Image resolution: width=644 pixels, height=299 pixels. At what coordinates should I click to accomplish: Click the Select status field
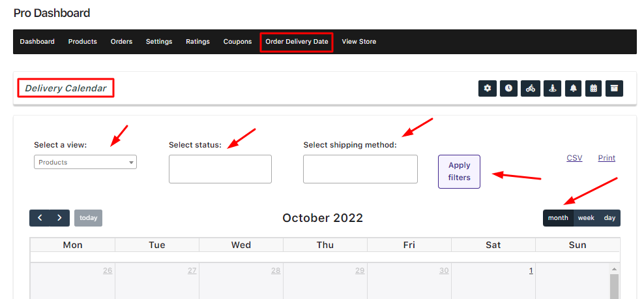[220, 169]
